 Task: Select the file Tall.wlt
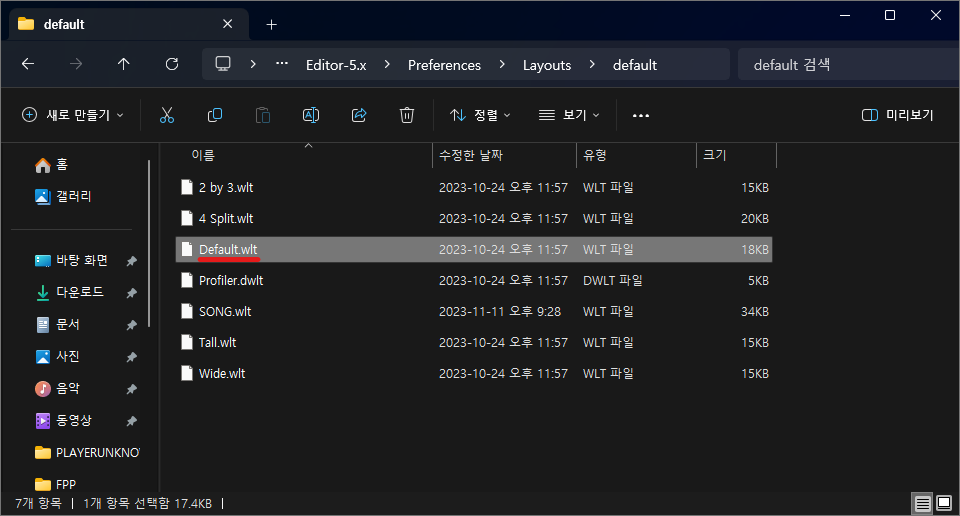pyautogui.click(x=474, y=342)
